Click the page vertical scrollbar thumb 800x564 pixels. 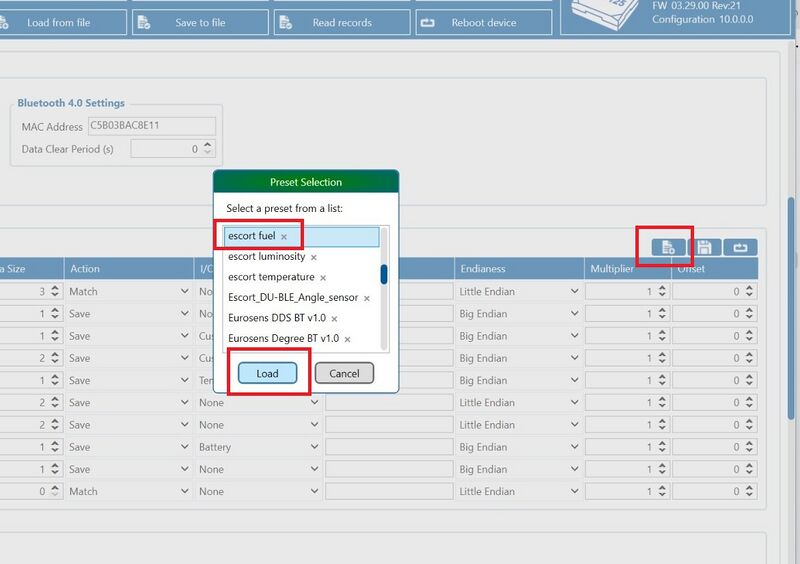[791, 308]
